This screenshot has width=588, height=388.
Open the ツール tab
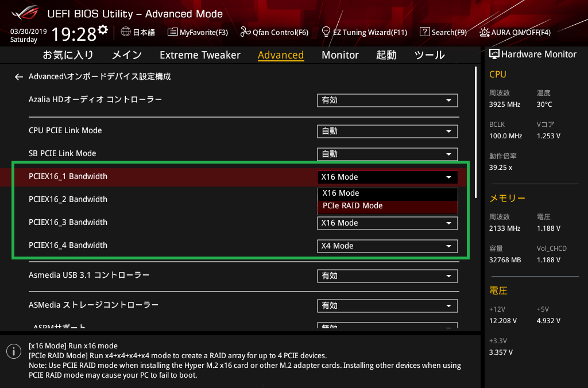(430, 55)
